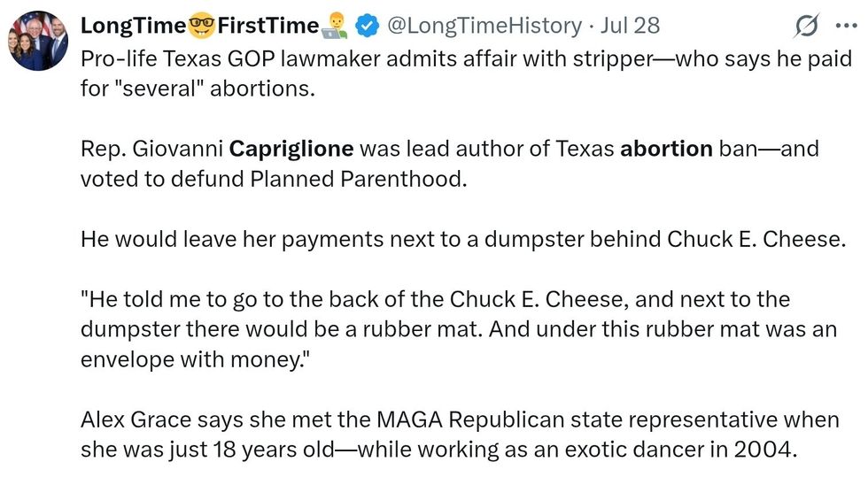Image resolution: width=868 pixels, height=485 pixels.
Task: Open the @LongTimeHistory handle link
Action: tap(482, 27)
